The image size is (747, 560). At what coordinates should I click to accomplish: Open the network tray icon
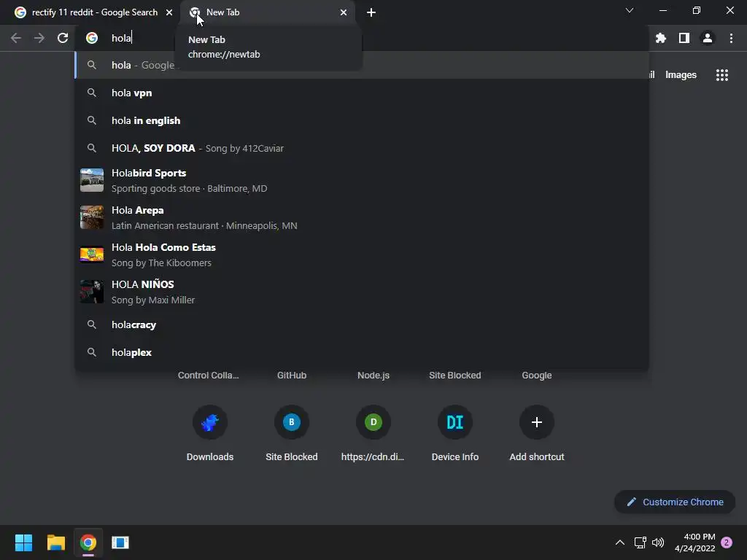(x=640, y=542)
